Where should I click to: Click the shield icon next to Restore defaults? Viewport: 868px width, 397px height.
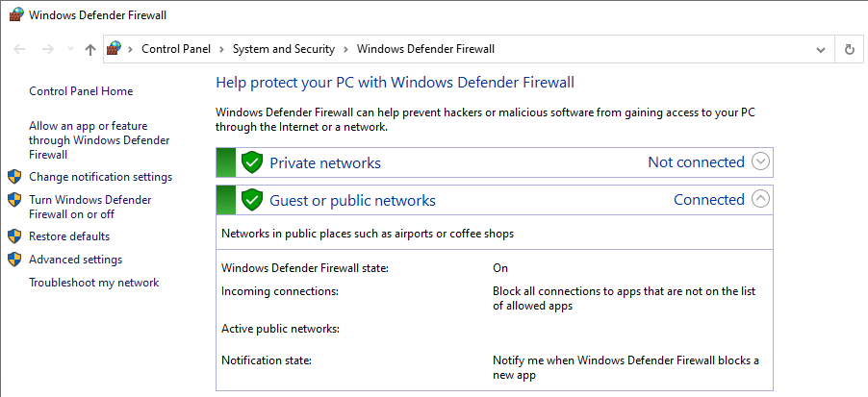tap(14, 236)
